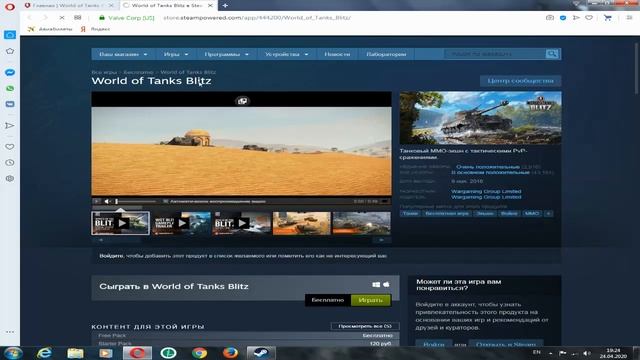
Task: Mute the trailer with the speaker icon
Action: [x=107, y=201]
